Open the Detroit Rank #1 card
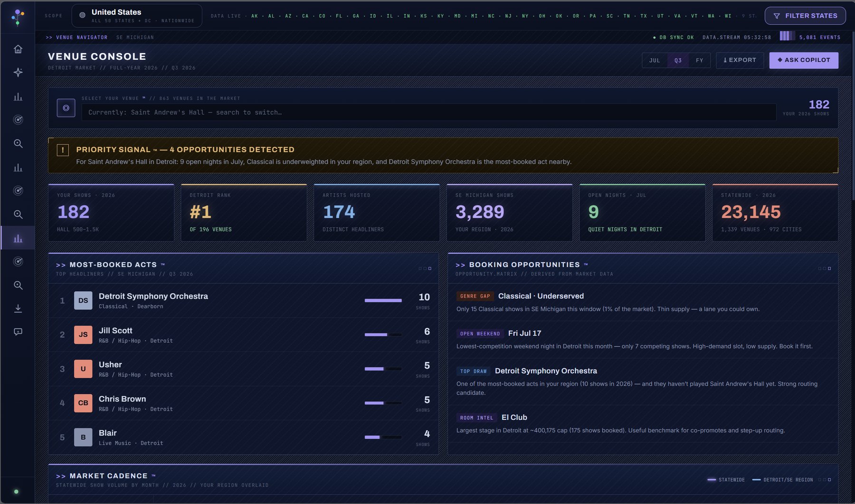855x504 pixels. tap(244, 213)
